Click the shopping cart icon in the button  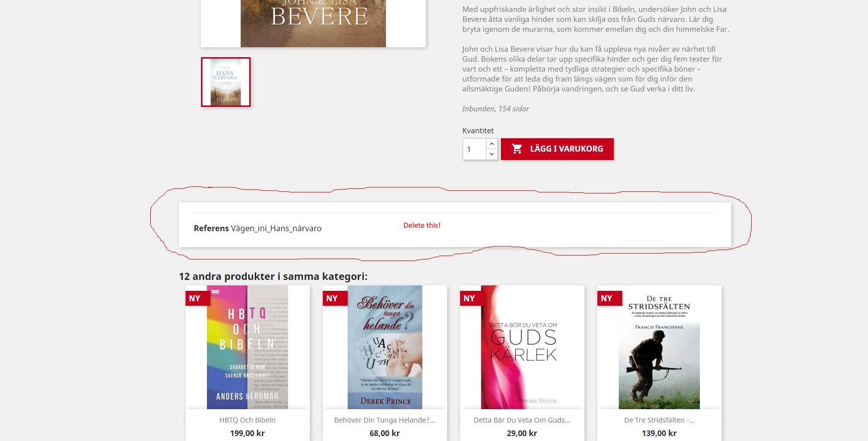click(x=517, y=149)
